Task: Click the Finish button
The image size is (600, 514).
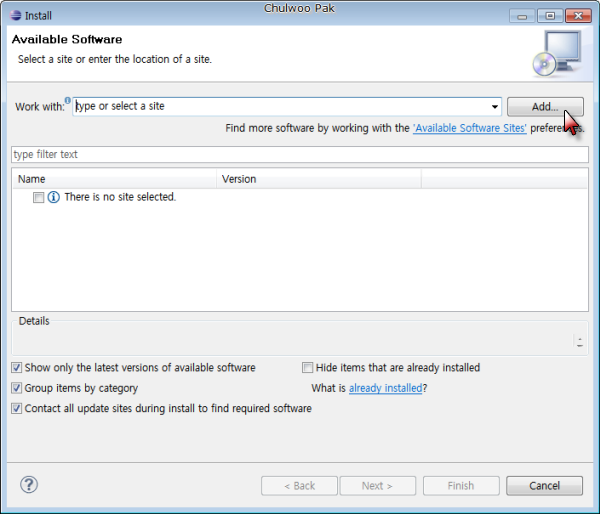Action: 461,486
